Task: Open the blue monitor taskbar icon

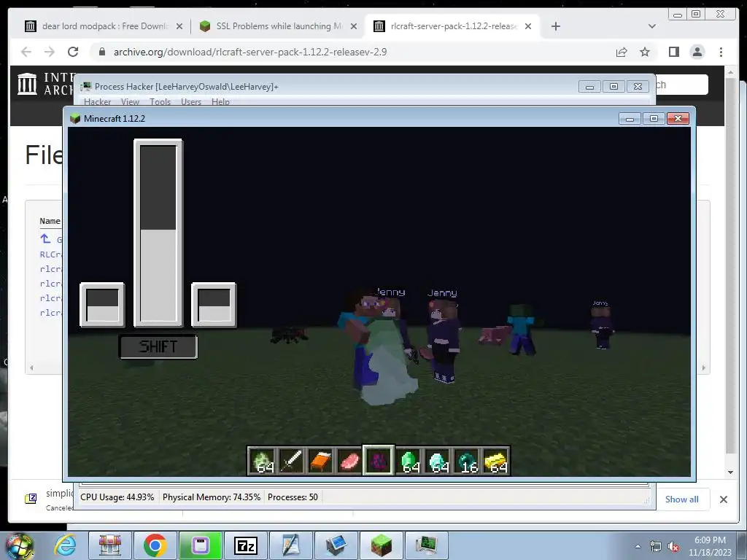Action: (x=336, y=545)
